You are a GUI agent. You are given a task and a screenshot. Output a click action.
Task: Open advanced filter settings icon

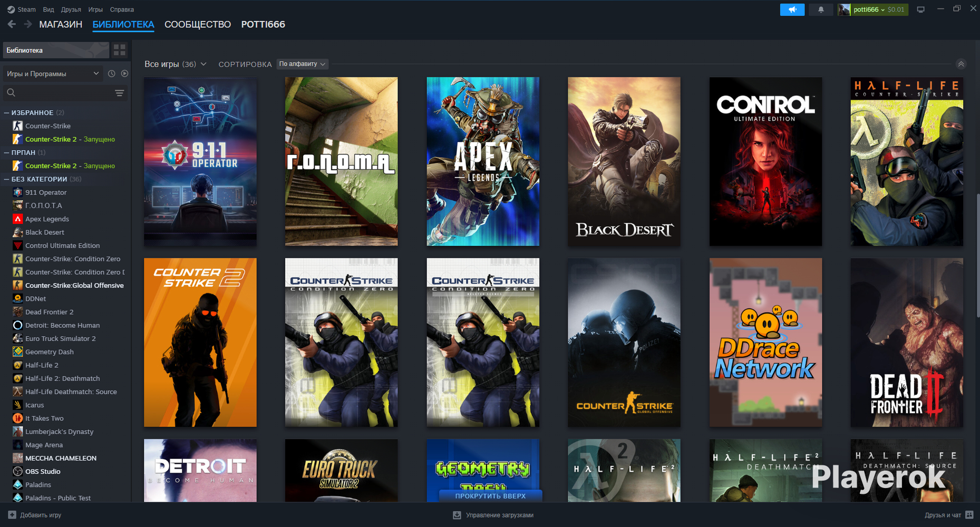coord(120,93)
